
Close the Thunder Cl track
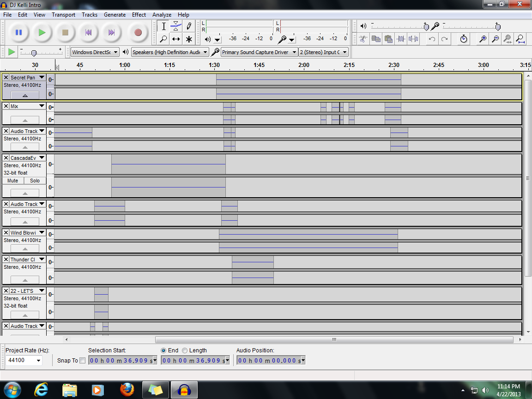(x=6, y=259)
